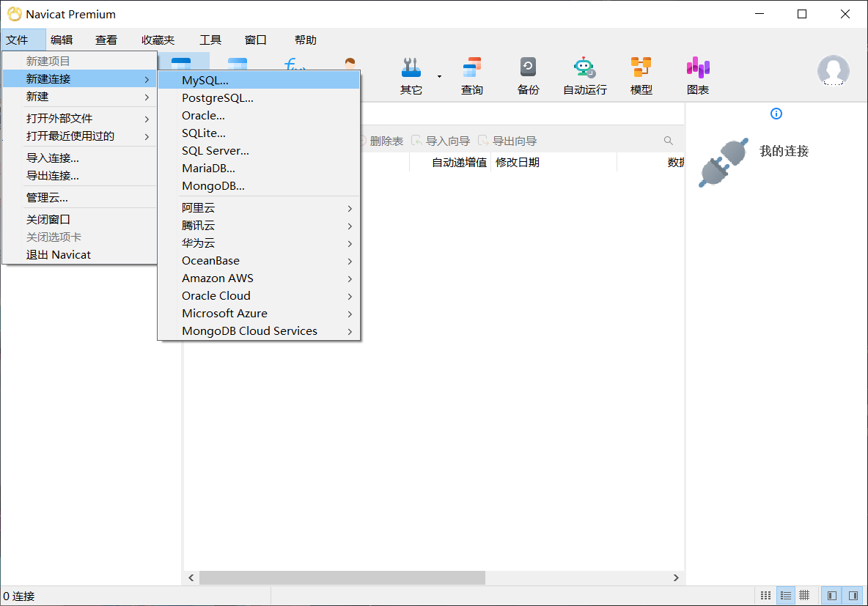Open the 查看 menu
The width and height of the screenshot is (868, 606).
(x=106, y=40)
